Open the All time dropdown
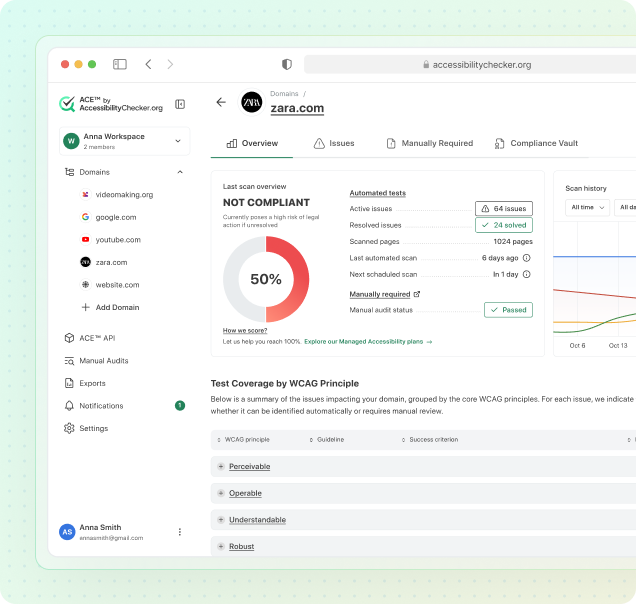Viewport: 636px width, 604px height. [587, 207]
